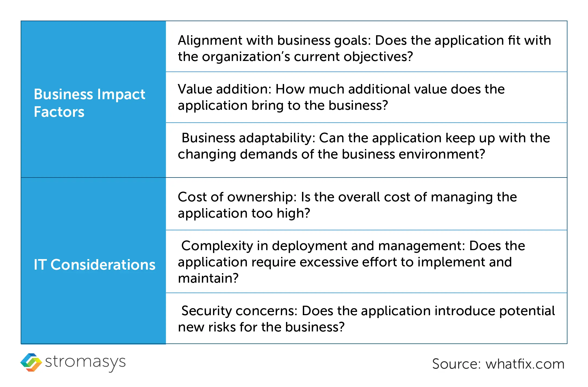
Task: Click "changing demands of the business environment?" line
Action: pos(331,154)
